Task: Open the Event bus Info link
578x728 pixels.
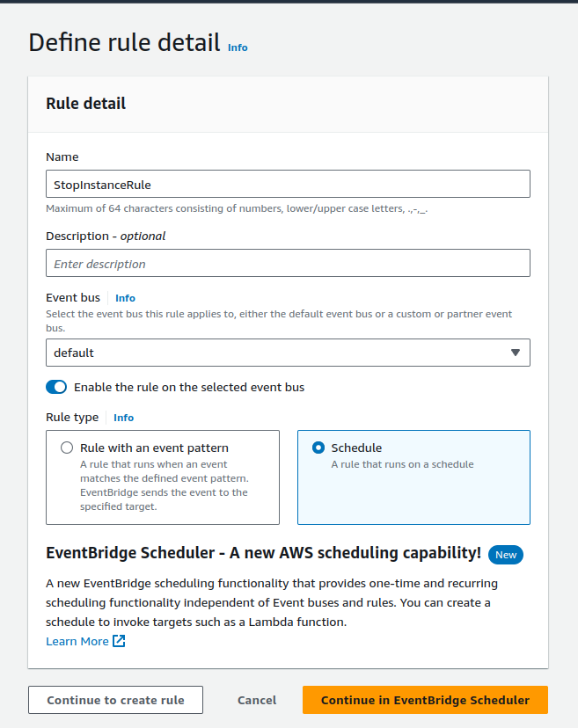Action: (125, 297)
